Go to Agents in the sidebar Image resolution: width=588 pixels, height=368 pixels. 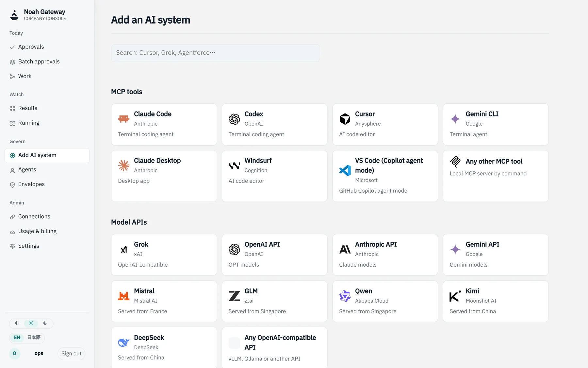pos(47,170)
